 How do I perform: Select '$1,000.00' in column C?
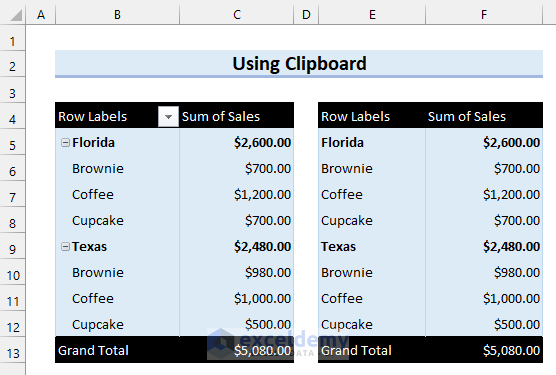click(x=237, y=298)
